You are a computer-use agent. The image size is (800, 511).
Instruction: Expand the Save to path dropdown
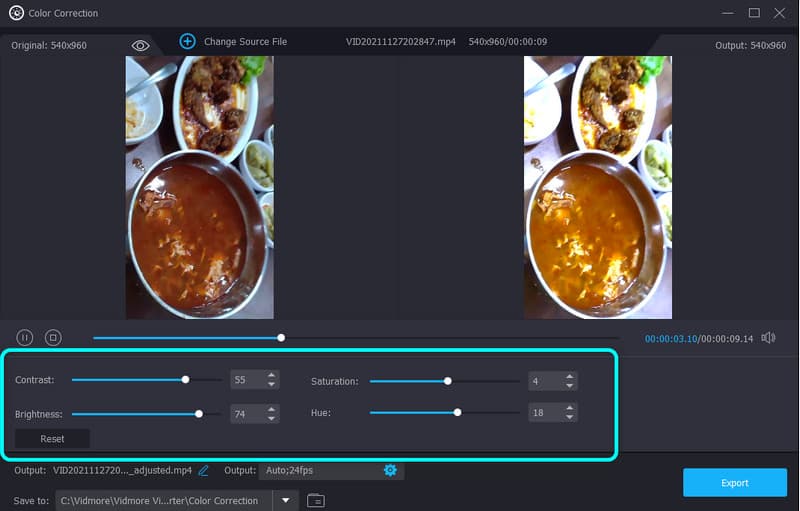point(286,500)
